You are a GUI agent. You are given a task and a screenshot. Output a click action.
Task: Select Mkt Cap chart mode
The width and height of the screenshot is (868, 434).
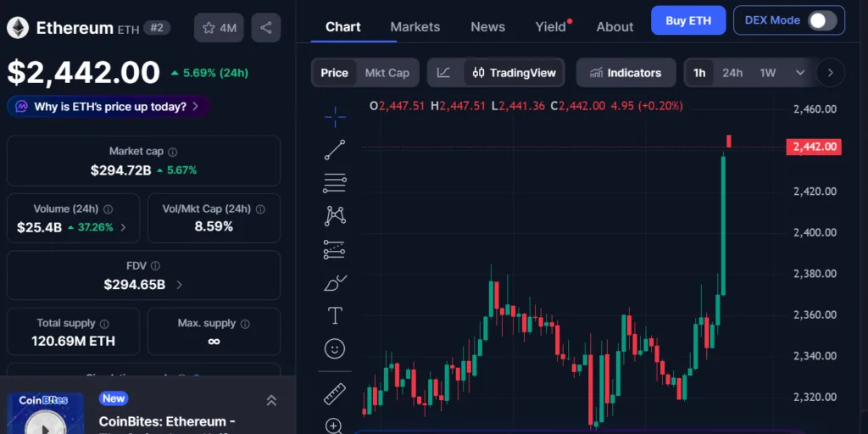click(387, 73)
